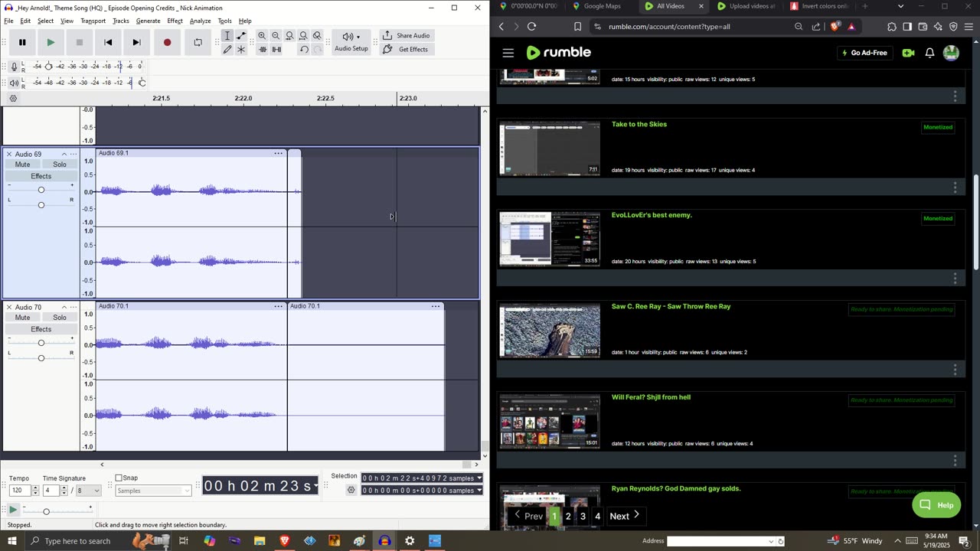
Task: Activate the Multi-tool asterisk icon
Action: point(241,50)
